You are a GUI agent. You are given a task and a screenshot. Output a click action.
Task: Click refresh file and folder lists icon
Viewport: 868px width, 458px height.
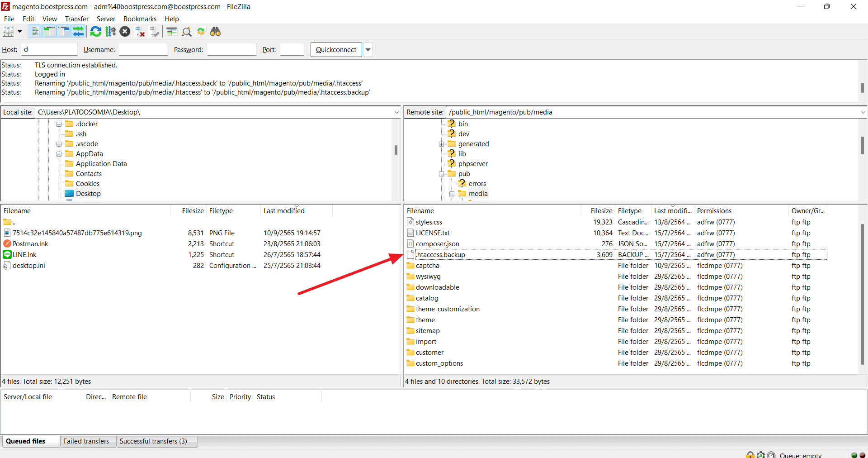96,32
